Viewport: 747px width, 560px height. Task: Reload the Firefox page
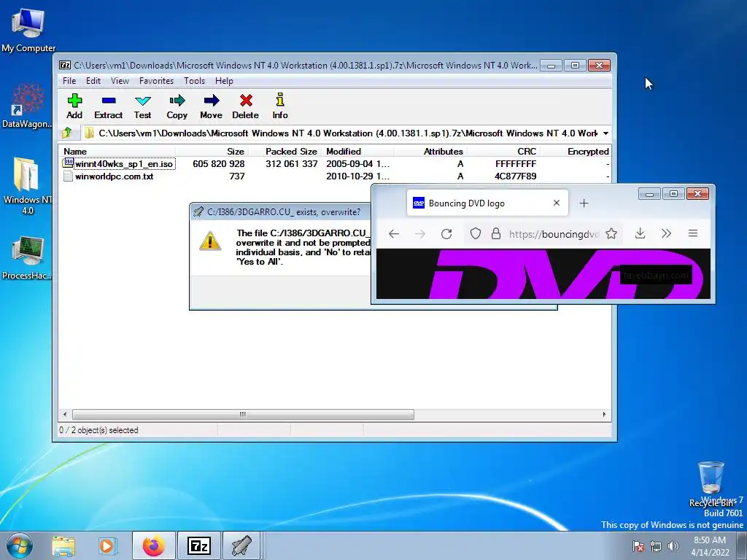446,234
